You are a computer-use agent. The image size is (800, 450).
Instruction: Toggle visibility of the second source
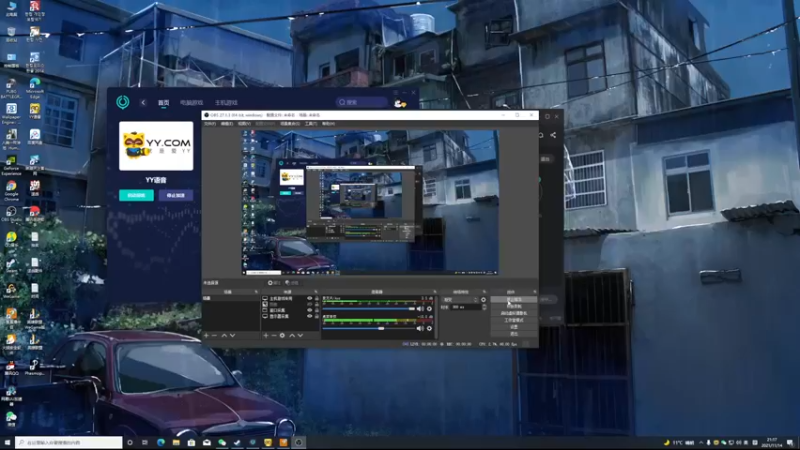click(309, 304)
